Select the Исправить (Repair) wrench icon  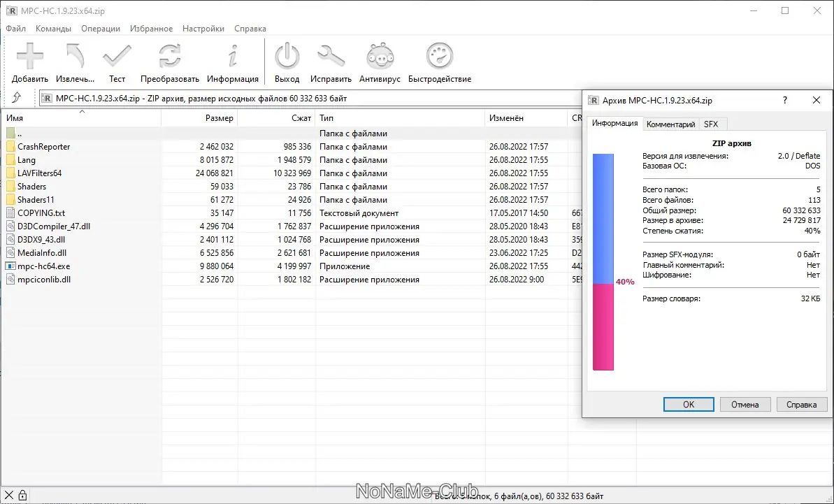pyautogui.click(x=331, y=57)
